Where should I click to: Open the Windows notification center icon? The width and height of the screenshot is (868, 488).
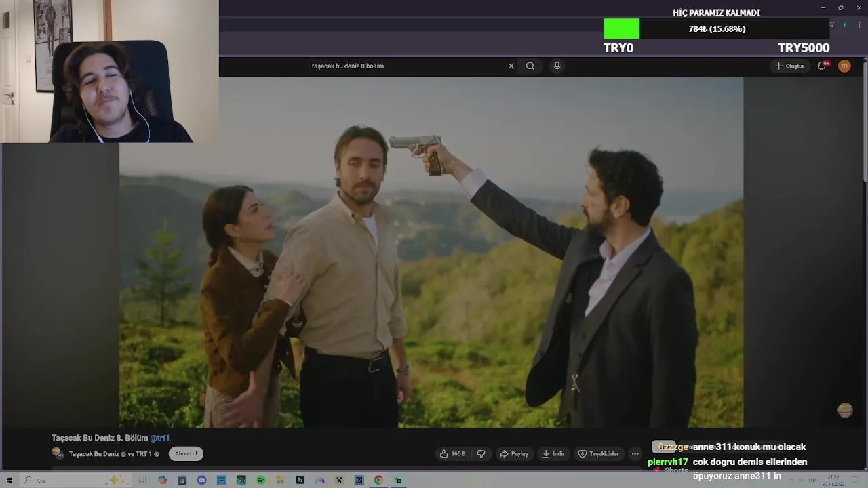click(x=855, y=480)
